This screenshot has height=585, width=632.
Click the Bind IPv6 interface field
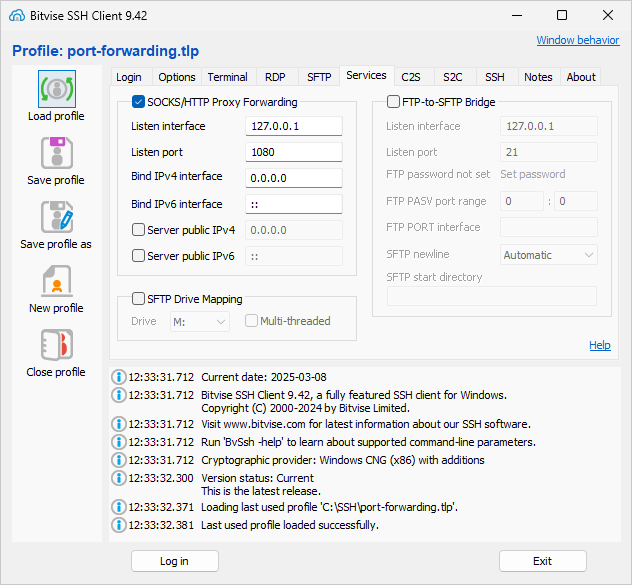[294, 204]
